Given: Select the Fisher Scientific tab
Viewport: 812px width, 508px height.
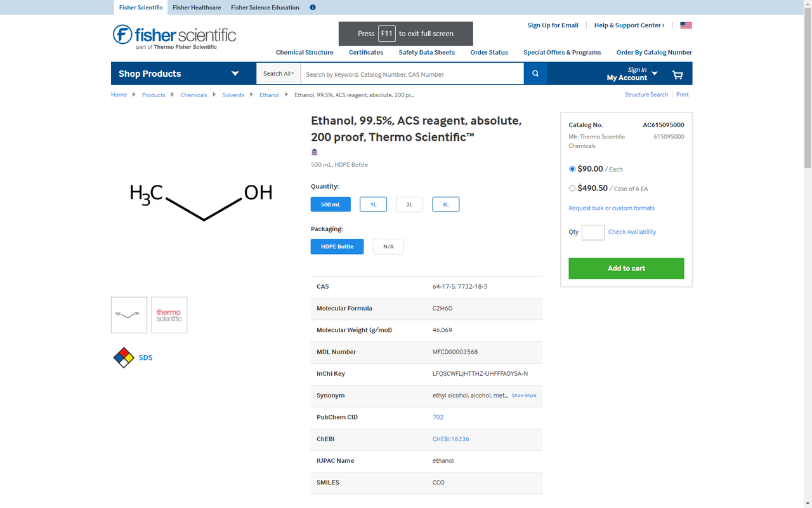Looking at the screenshot, I should (x=141, y=8).
